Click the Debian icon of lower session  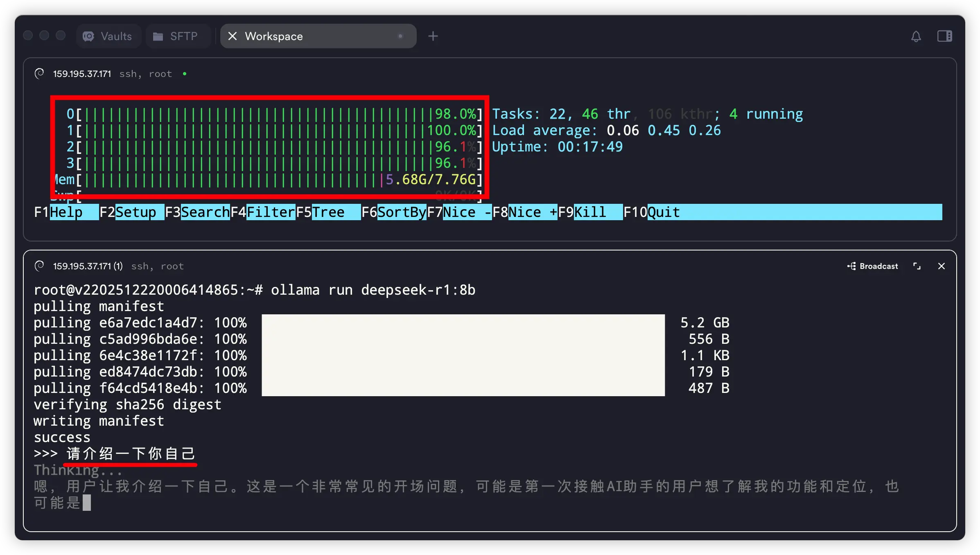[40, 266]
